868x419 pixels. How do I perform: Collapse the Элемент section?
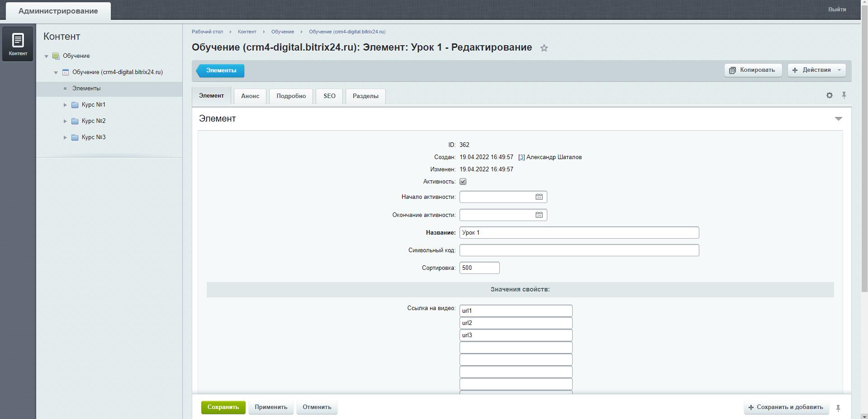point(838,119)
